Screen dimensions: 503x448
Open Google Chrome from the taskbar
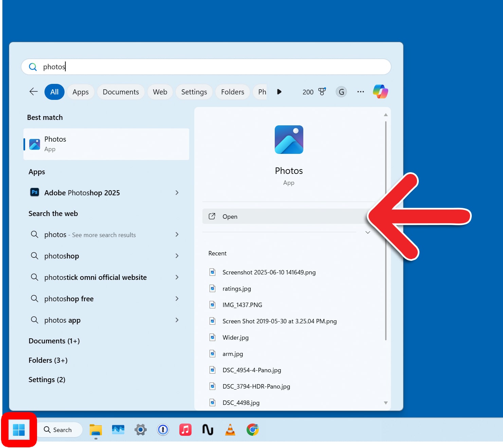click(252, 430)
